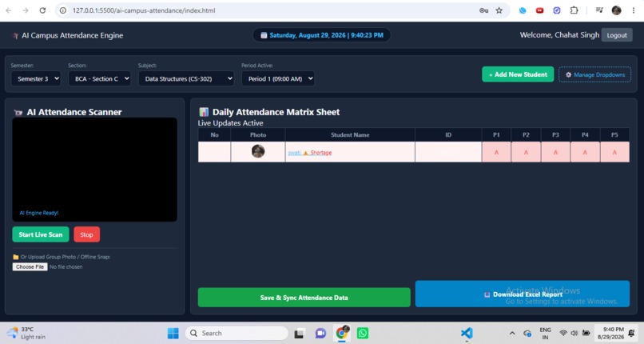Open the notifications bell
Image resolution: width=644 pixels, height=344 pixels.
click(x=632, y=334)
